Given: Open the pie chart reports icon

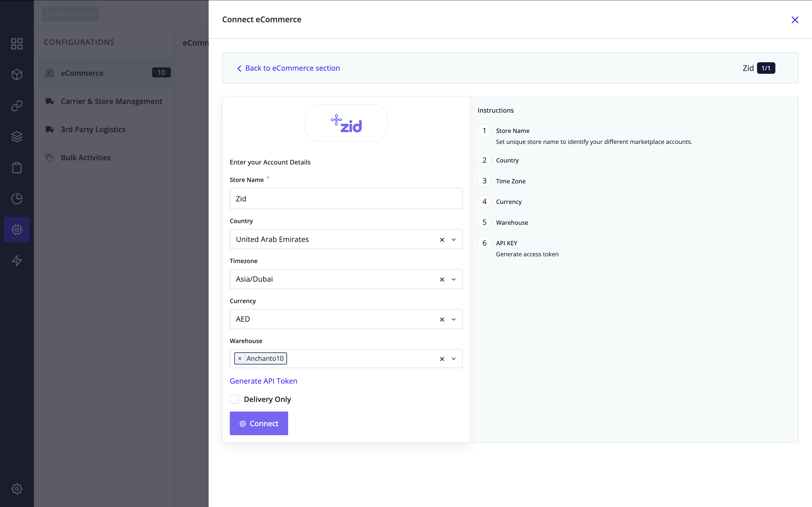Looking at the screenshot, I should 17,199.
